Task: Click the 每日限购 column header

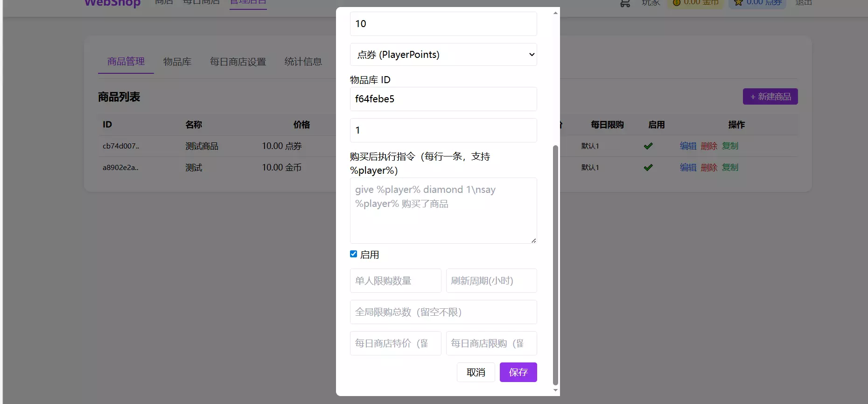Action: point(607,125)
